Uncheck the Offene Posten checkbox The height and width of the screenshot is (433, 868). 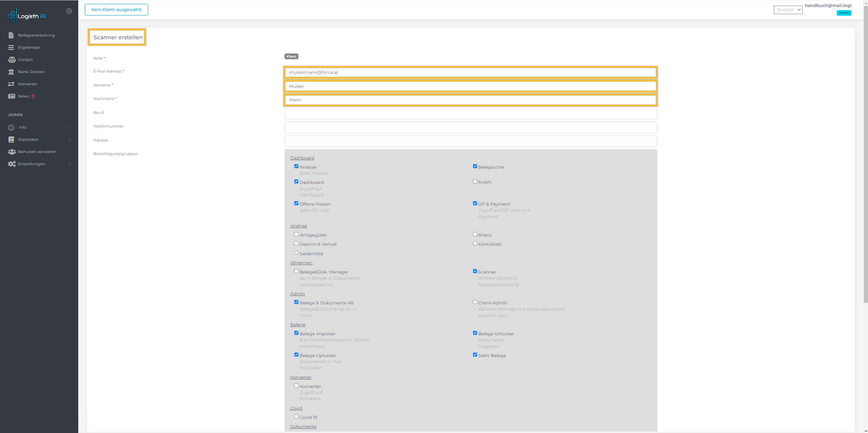pyautogui.click(x=296, y=203)
